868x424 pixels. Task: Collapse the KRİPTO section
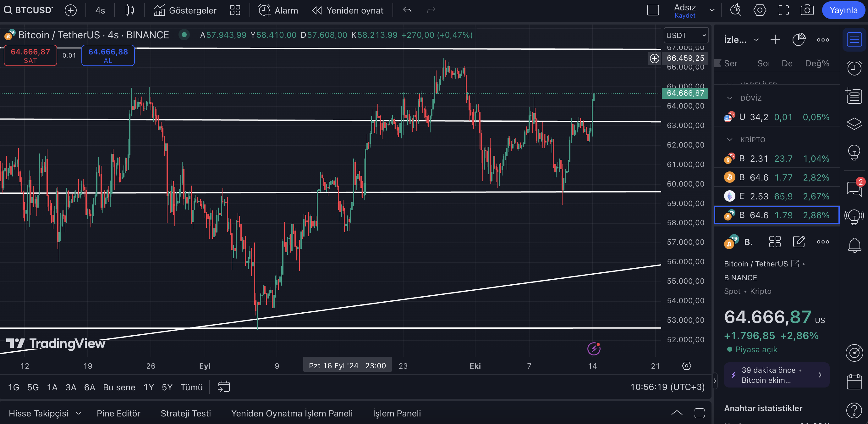[729, 140]
